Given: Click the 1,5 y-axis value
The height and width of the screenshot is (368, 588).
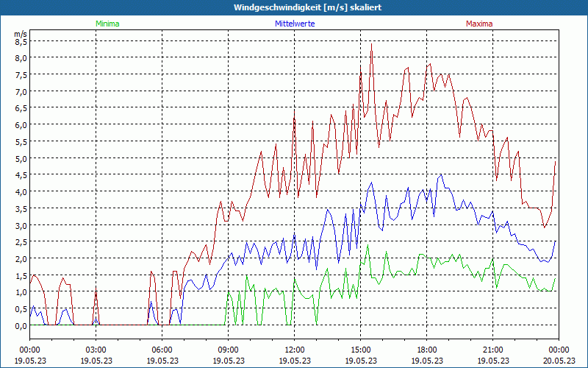Looking at the screenshot, I should 21,275.
